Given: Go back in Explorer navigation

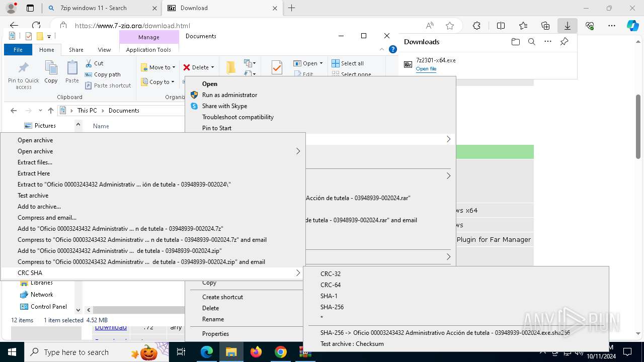Looking at the screenshot, I should pyautogui.click(x=14, y=111).
